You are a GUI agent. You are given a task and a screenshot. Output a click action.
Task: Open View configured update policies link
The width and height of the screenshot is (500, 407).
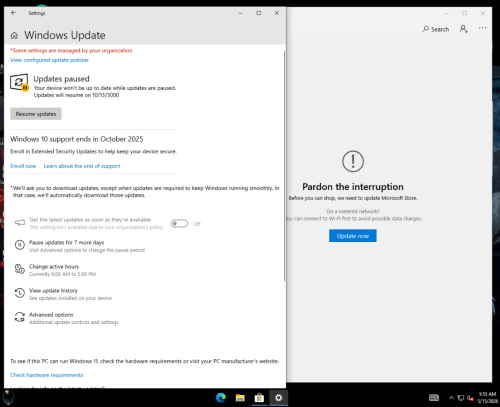49,60
